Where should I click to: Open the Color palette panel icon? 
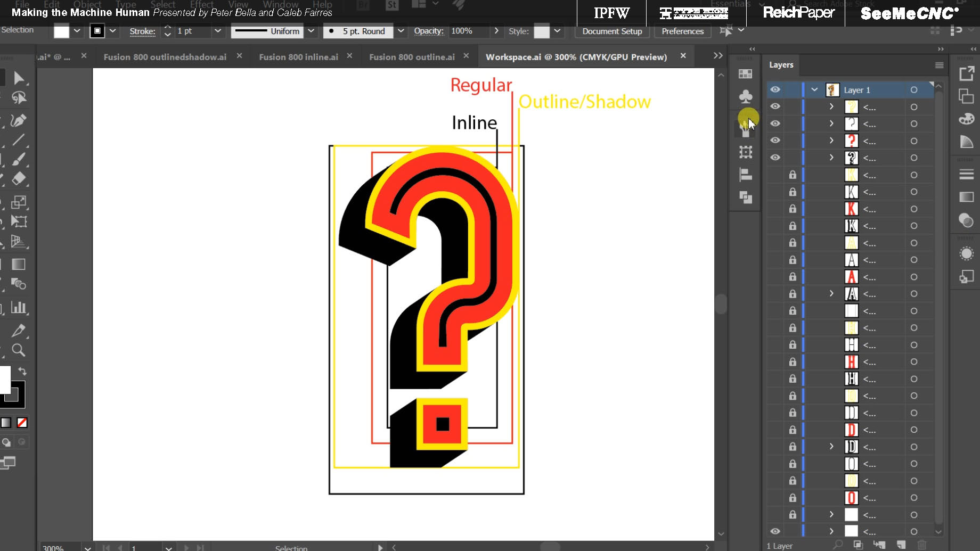[966, 119]
